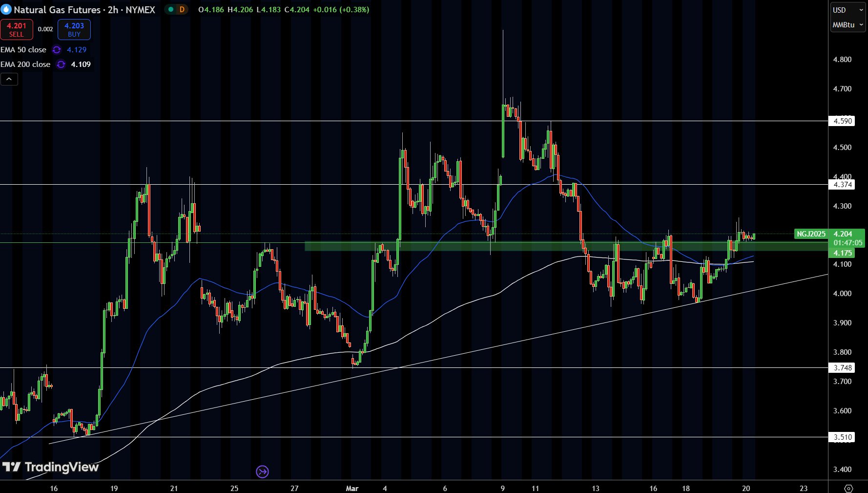Select the green shaded support zone rectangle
868x493 pixels.
click(x=566, y=246)
